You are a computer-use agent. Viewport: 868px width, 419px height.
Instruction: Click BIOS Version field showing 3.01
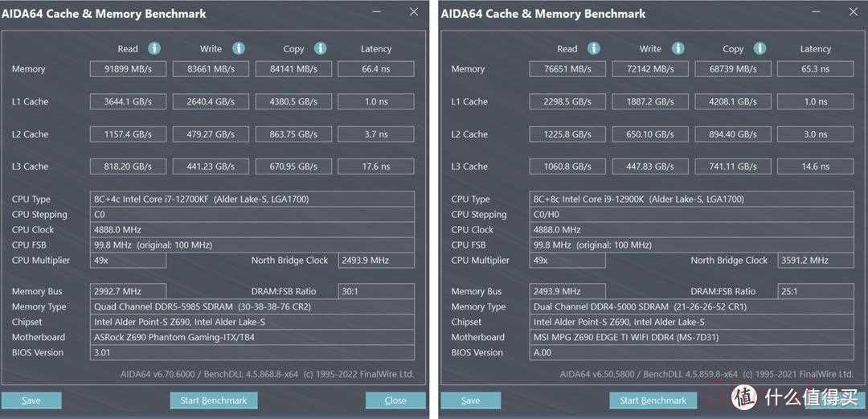pyautogui.click(x=252, y=352)
